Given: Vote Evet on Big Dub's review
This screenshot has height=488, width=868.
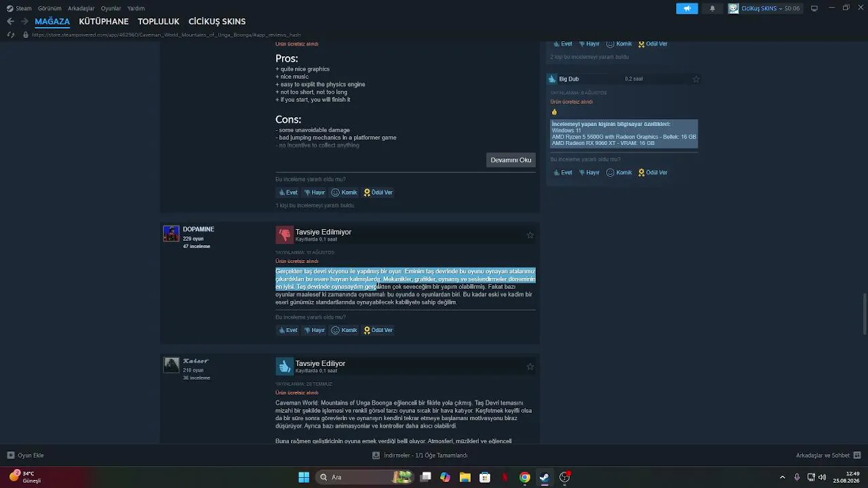Looking at the screenshot, I should tap(563, 173).
